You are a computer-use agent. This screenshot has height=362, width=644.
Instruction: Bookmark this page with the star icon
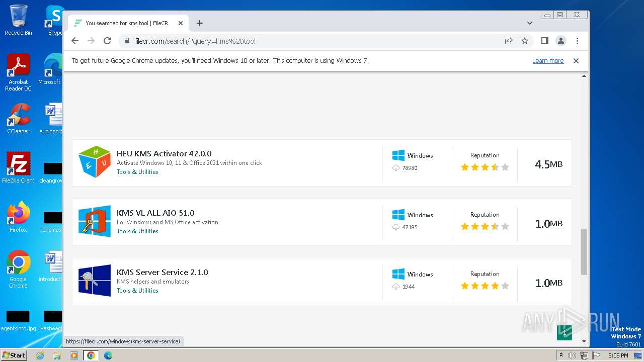click(525, 41)
